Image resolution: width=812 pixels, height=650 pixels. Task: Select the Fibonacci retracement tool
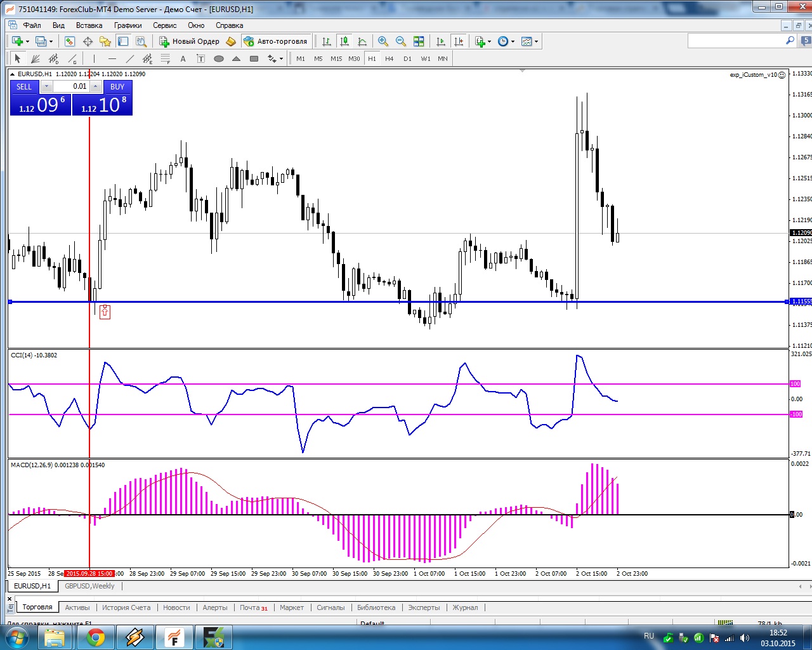tap(166, 58)
